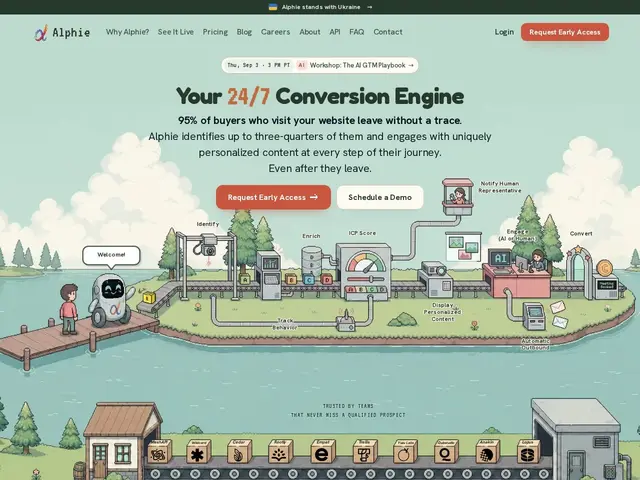Image resolution: width=640 pixels, height=480 pixels.
Task: Click the Trellis logo cube
Action: (x=364, y=452)
